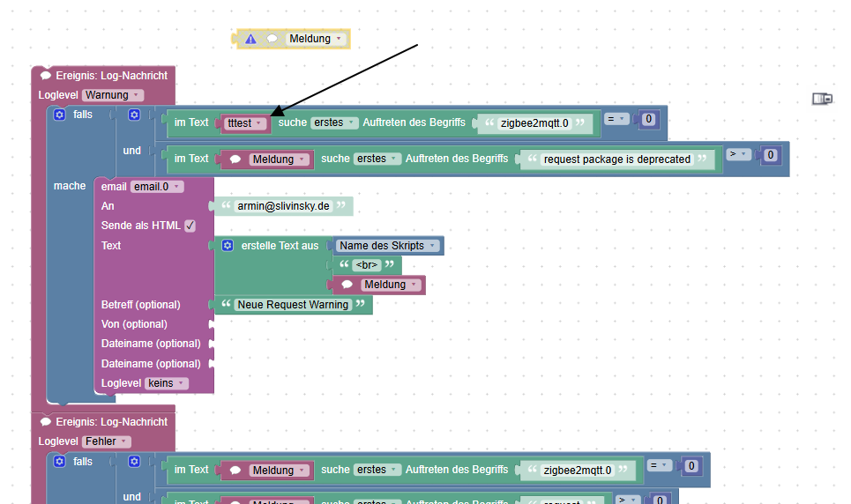Click number 0 after = in Fehler event

pos(691,466)
